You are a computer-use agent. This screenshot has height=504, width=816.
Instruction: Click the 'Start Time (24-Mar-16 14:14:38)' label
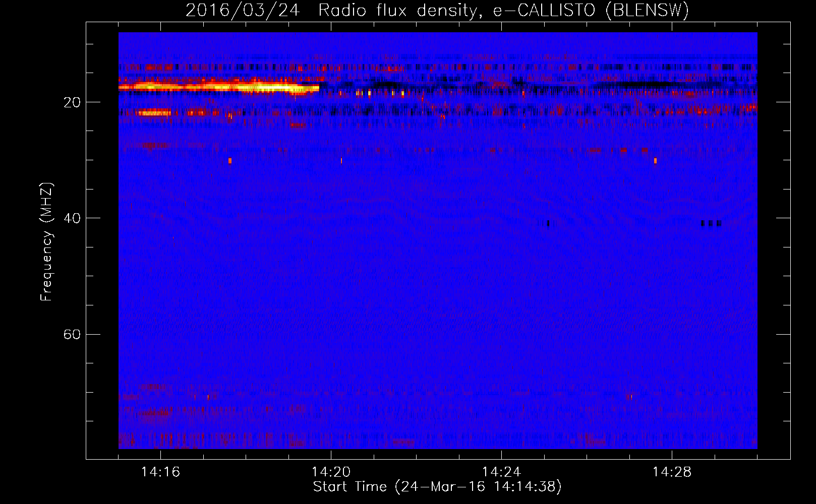tap(437, 486)
